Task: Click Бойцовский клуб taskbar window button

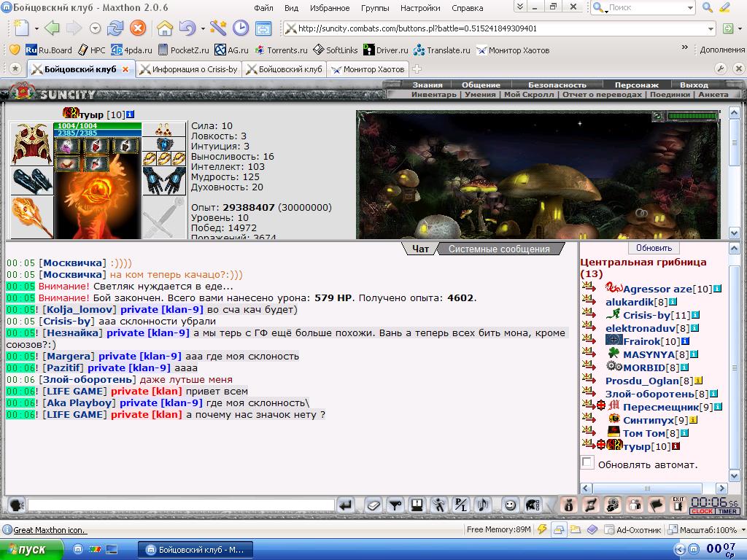Action: coord(196,550)
